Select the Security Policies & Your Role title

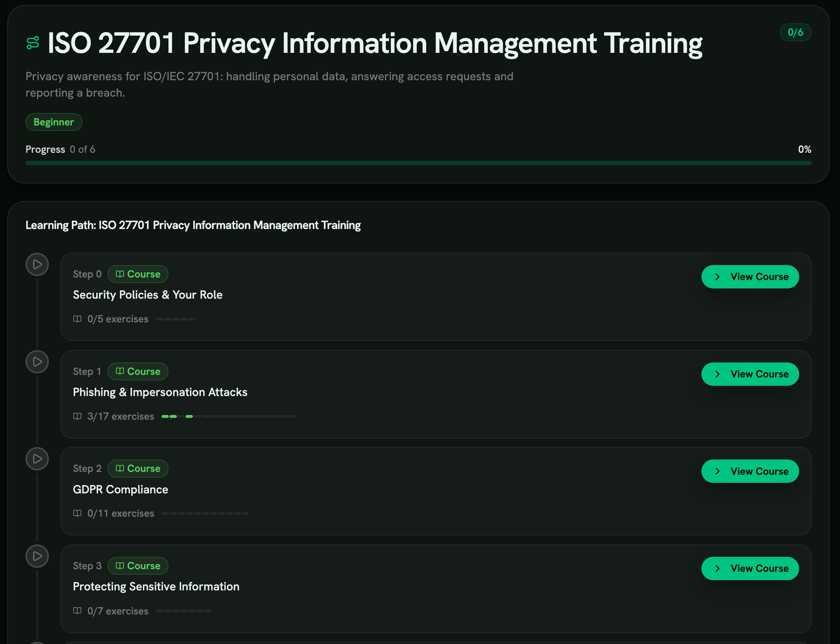point(148,295)
